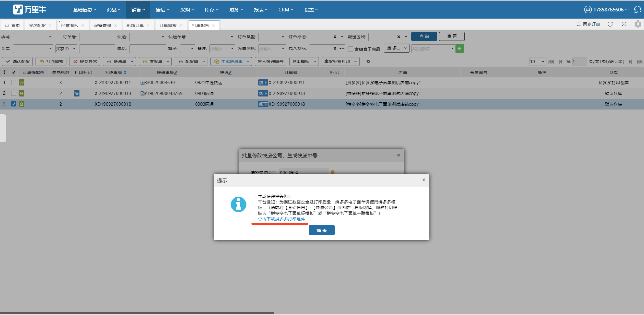Click the 重置 button
Viewport: 644px width, 315px height.
pyautogui.click(x=452, y=36)
